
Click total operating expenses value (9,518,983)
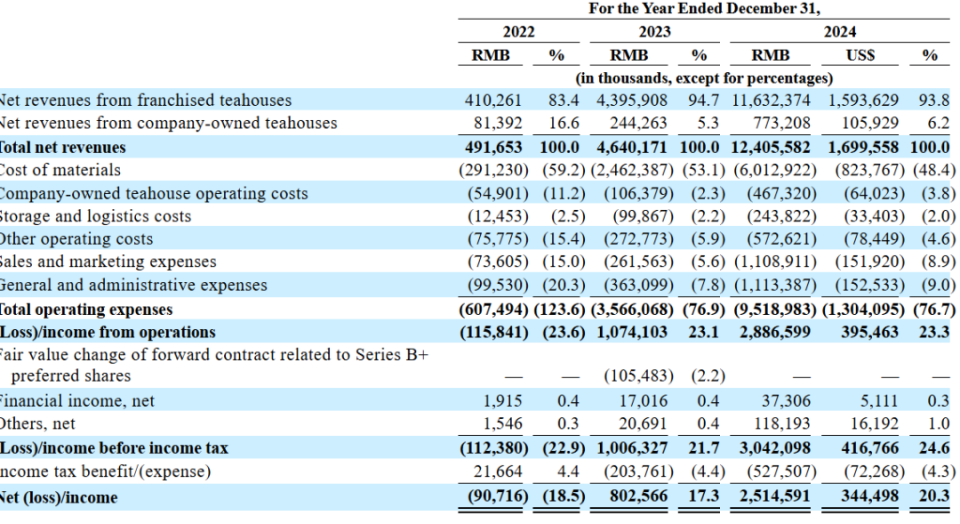[x=775, y=309]
